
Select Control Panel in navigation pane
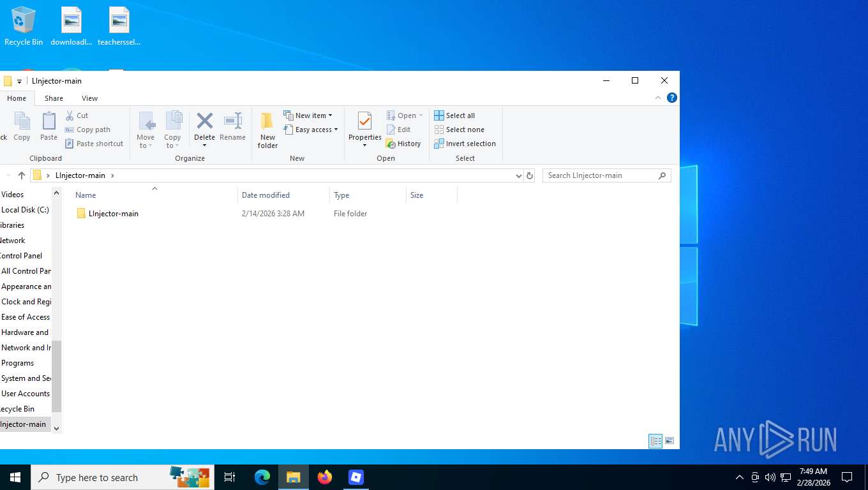[x=21, y=256]
